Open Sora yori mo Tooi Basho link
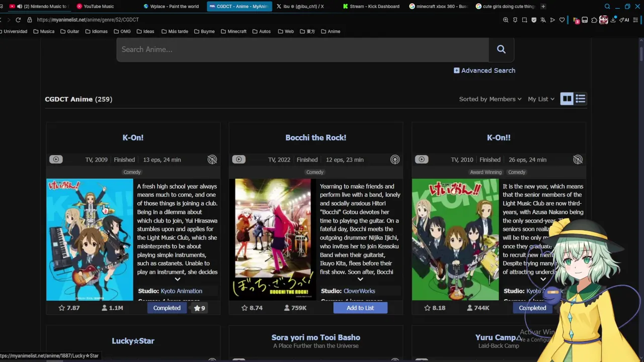The image size is (644, 362). click(315, 337)
